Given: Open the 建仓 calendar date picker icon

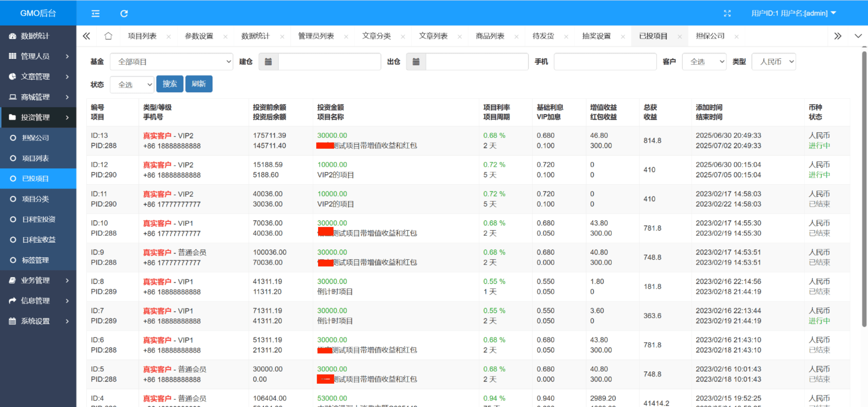Looking at the screenshot, I should click(x=268, y=62).
